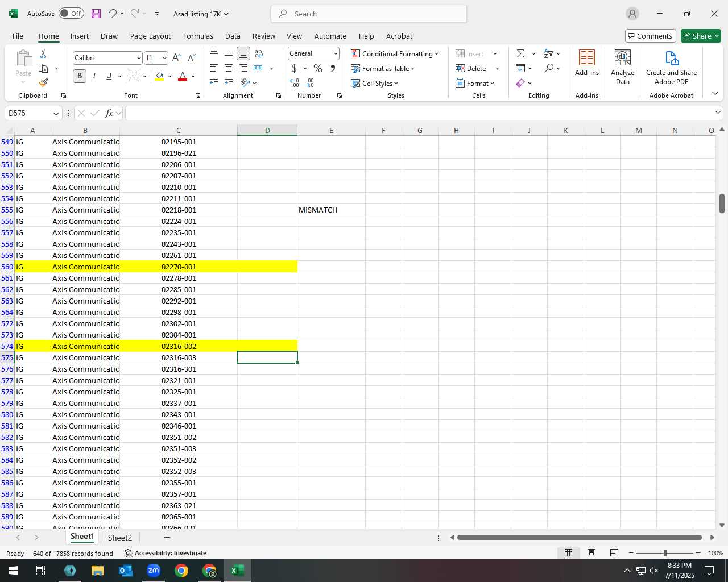Switch to the Acrobat tab
This screenshot has height=582, width=728.
tap(399, 36)
